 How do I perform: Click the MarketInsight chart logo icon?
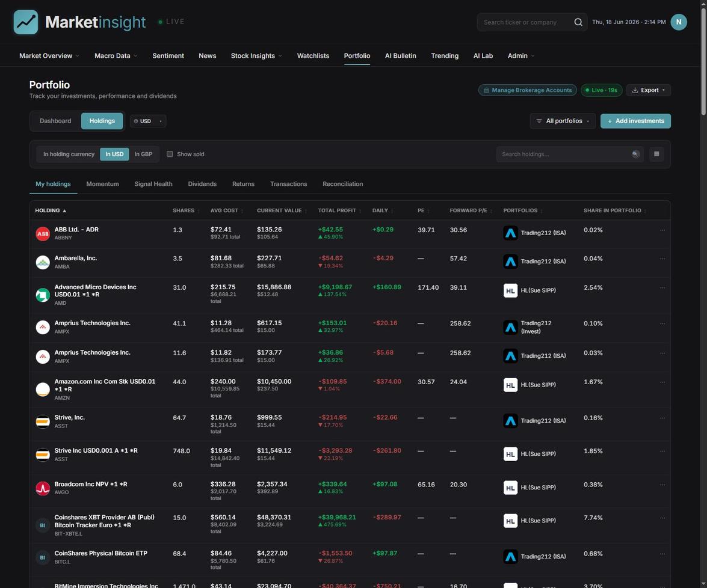(x=26, y=22)
